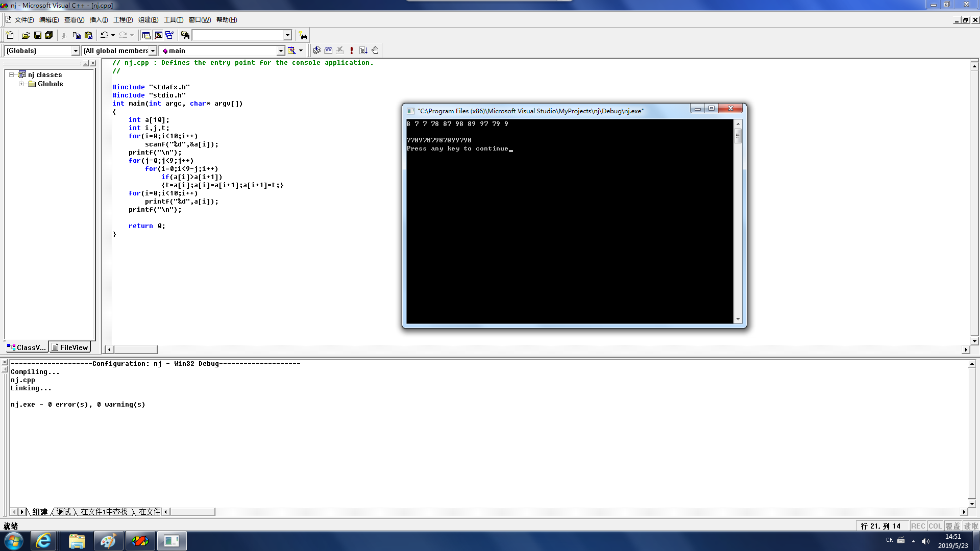Click the Insert breakpoint hand icon
Image resolution: width=980 pixels, height=551 pixels.
375,51
